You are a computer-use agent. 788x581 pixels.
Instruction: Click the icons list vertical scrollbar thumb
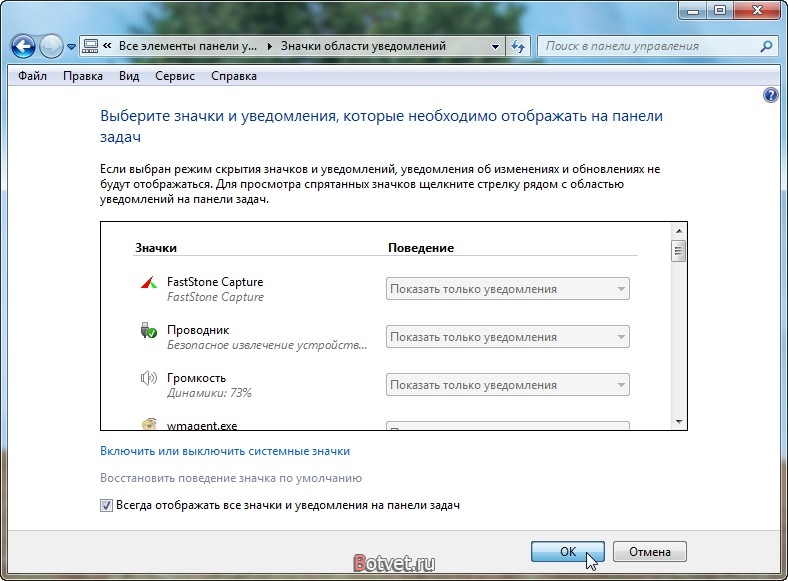point(678,251)
